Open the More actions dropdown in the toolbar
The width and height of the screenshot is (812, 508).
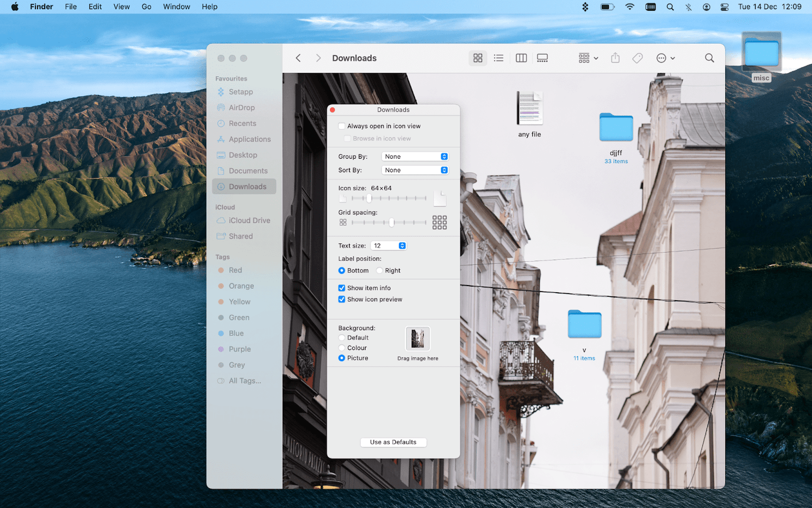point(664,58)
